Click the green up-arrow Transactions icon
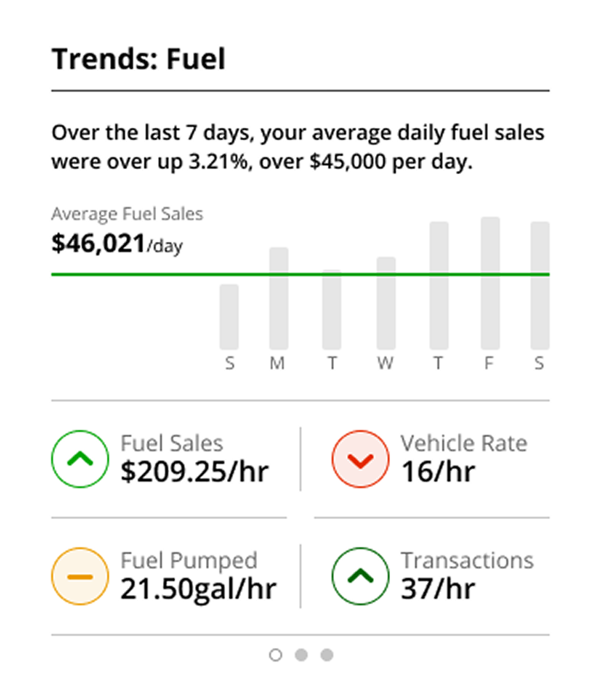Viewport: 601px width, 700px height. pyautogui.click(x=360, y=576)
